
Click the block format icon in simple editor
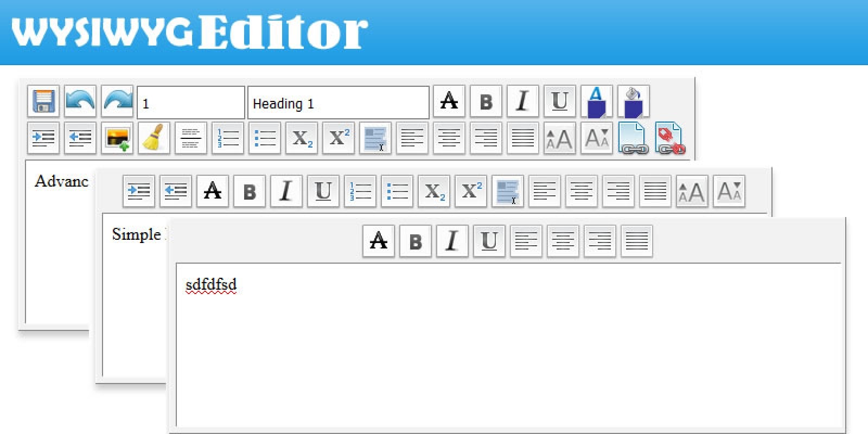[x=508, y=191]
